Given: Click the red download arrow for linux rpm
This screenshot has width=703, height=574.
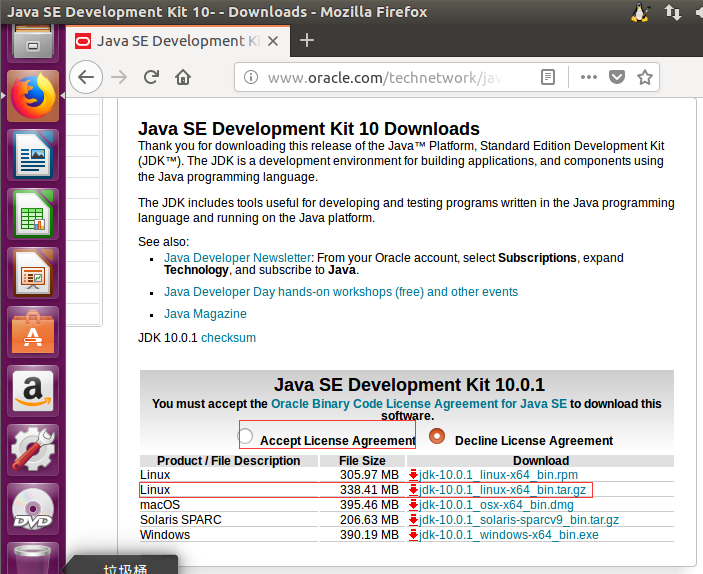Looking at the screenshot, I should tap(413, 475).
